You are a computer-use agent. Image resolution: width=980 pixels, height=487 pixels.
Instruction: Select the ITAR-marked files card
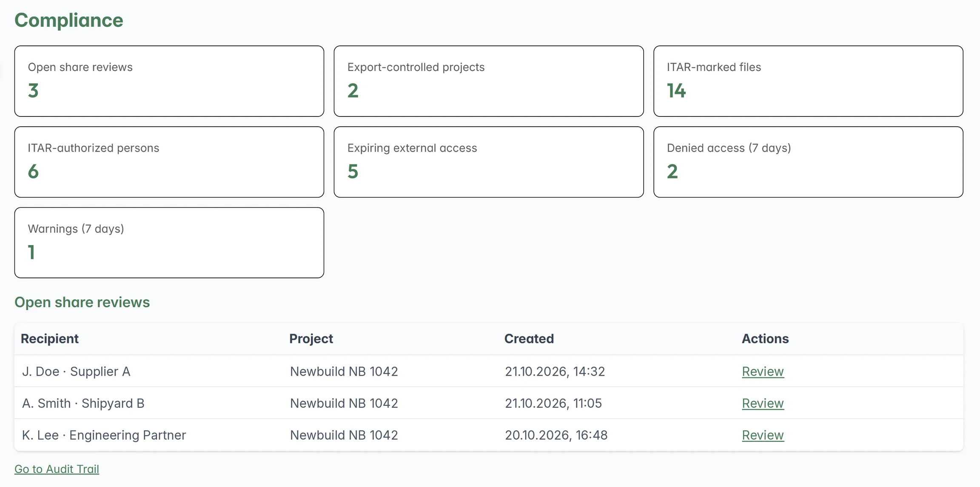coord(808,81)
